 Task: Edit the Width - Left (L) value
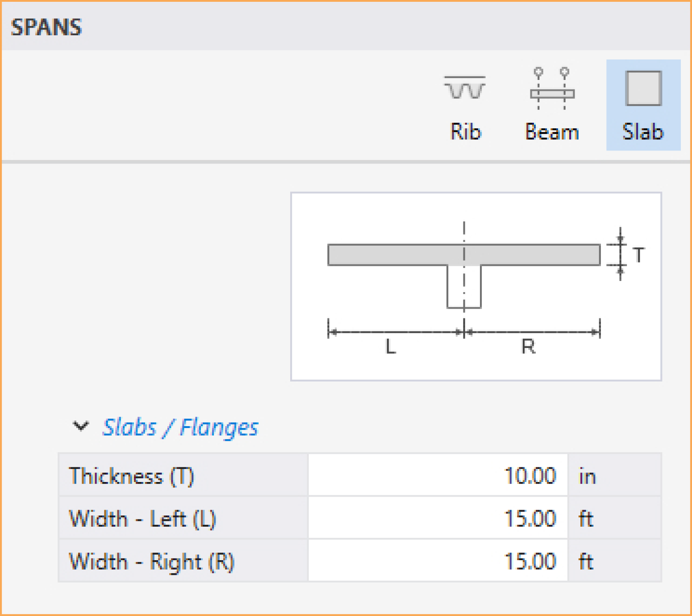[x=438, y=518]
